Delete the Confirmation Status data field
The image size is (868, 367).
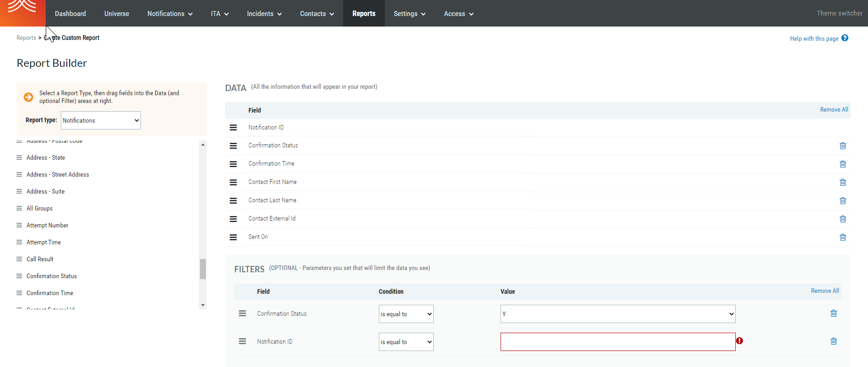842,146
